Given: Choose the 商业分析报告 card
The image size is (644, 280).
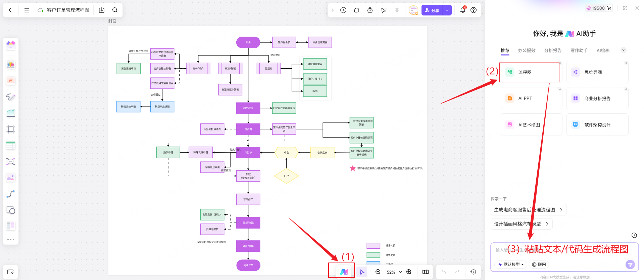Looking at the screenshot, I should pyautogui.click(x=597, y=98).
